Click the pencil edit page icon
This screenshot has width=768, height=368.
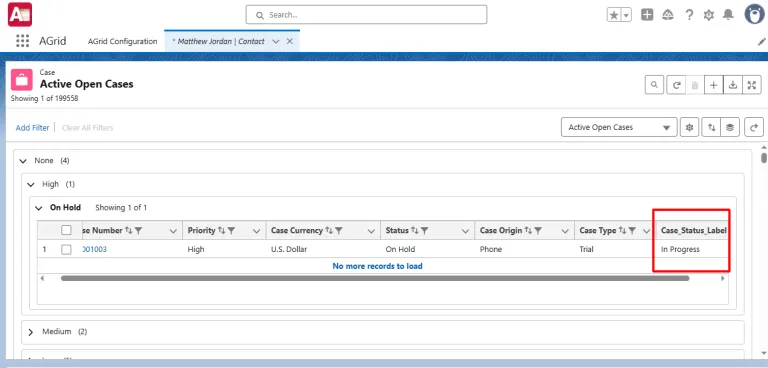click(762, 42)
